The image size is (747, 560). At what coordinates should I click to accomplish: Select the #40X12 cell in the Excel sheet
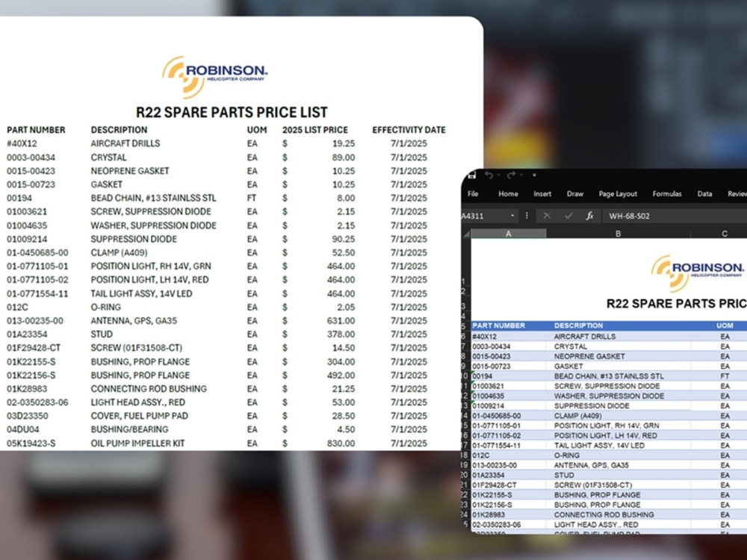[508, 336]
